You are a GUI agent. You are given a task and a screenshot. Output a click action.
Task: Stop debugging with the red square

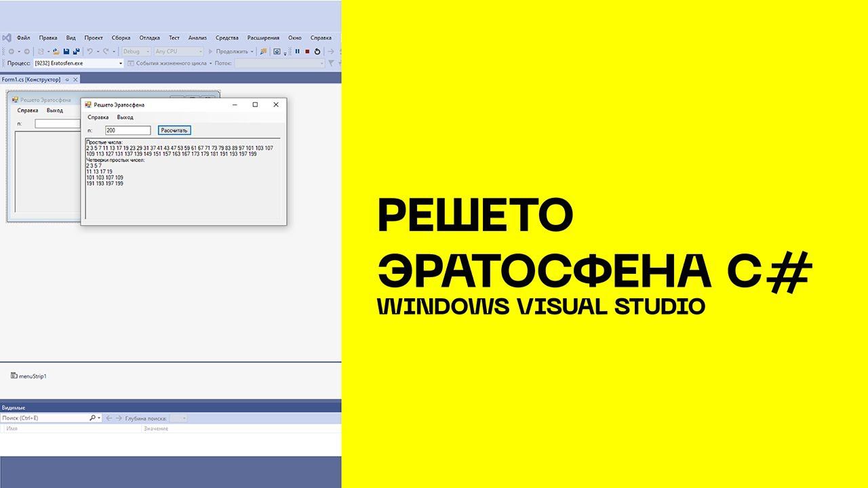point(307,52)
